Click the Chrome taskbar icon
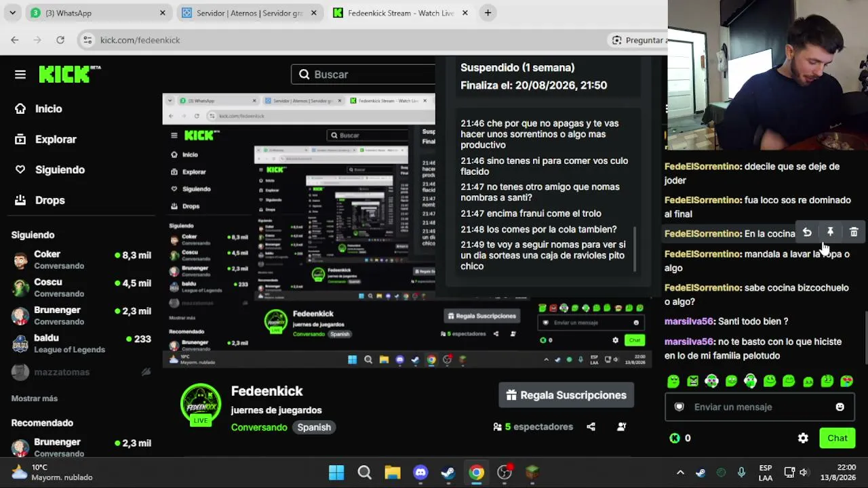The height and width of the screenshot is (488, 868). pos(477,472)
